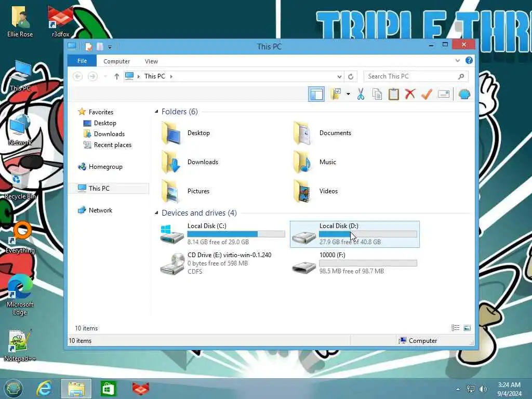Click the Paste clipboard icon
Screen dimensions: 532x399
point(394,94)
